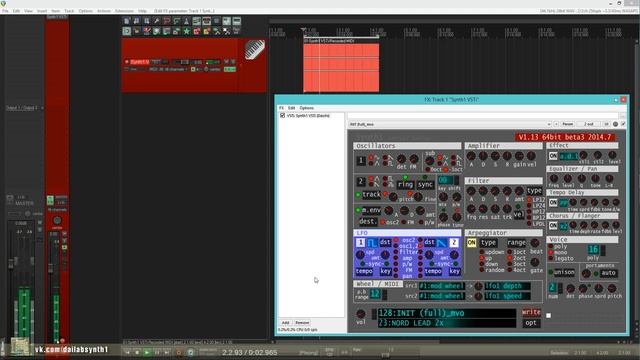Click filter type button
This screenshot has height=360, width=640.
(x=534, y=191)
